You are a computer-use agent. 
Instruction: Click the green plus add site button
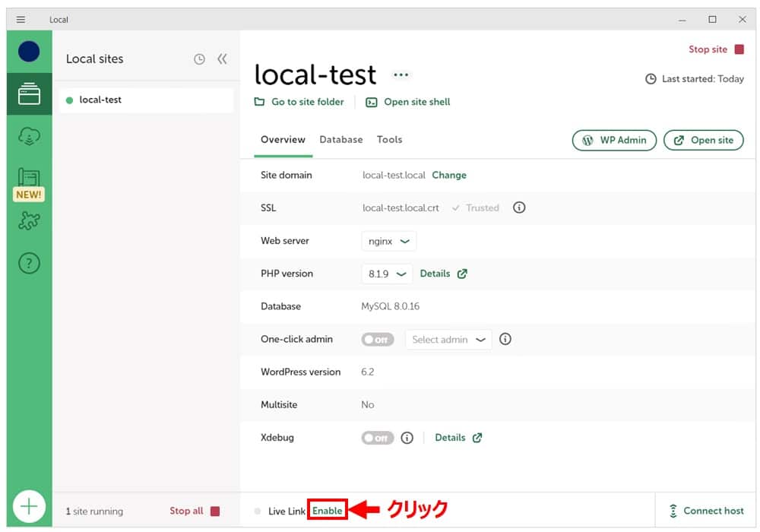(29, 507)
